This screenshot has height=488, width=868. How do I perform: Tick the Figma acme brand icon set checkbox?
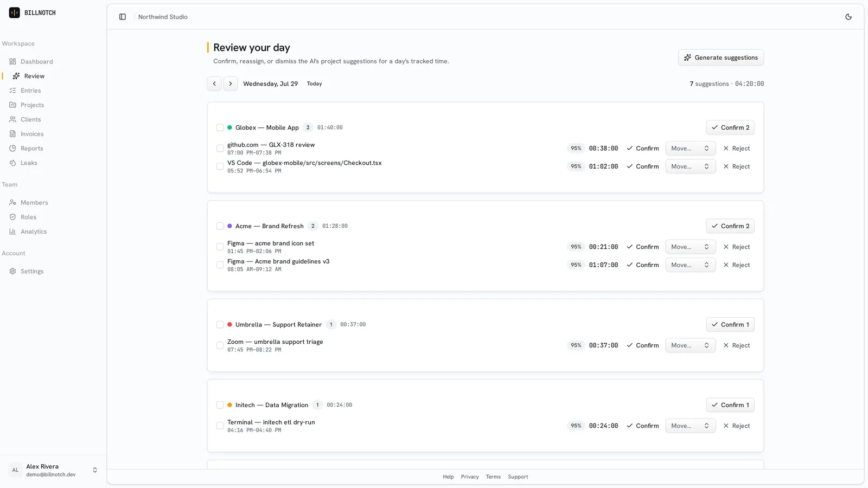pyautogui.click(x=220, y=247)
